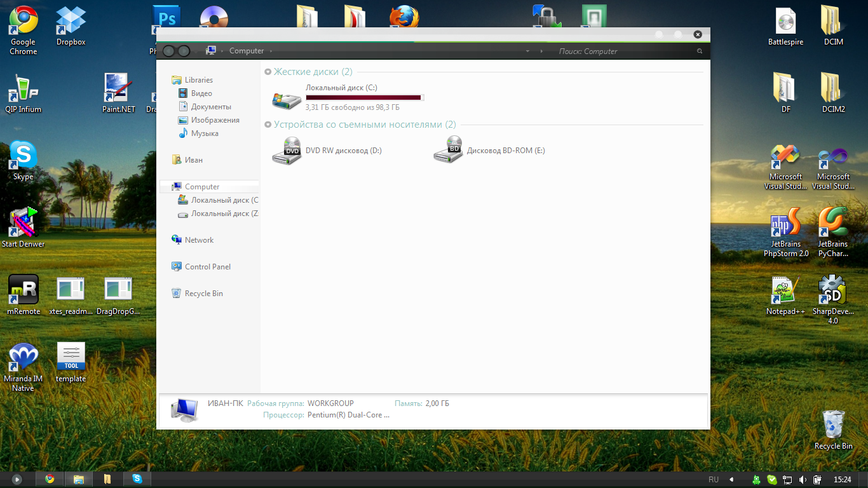
Task: Open the Видео library
Action: tap(195, 93)
